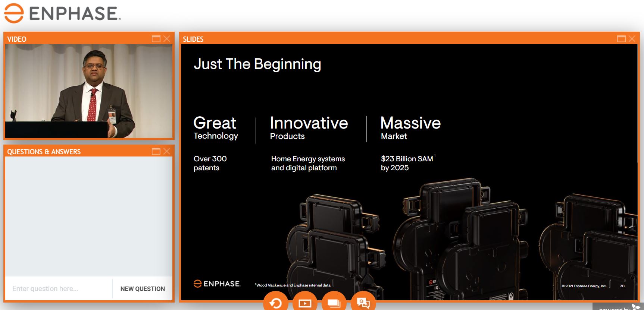Maximize the VIDEO panel
The height and width of the screenshot is (310, 644).
156,39
